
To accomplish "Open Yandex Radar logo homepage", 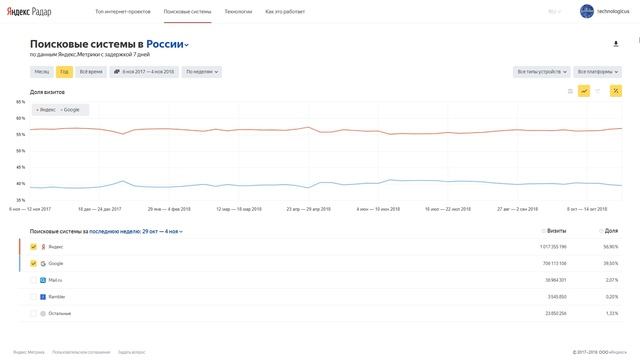I will click(29, 11).
